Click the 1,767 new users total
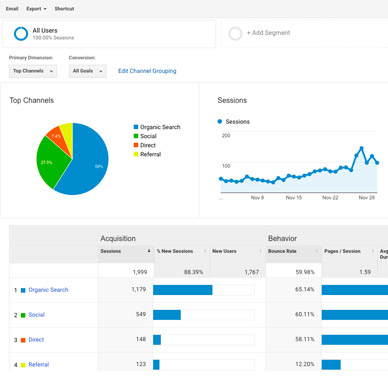 [252, 272]
